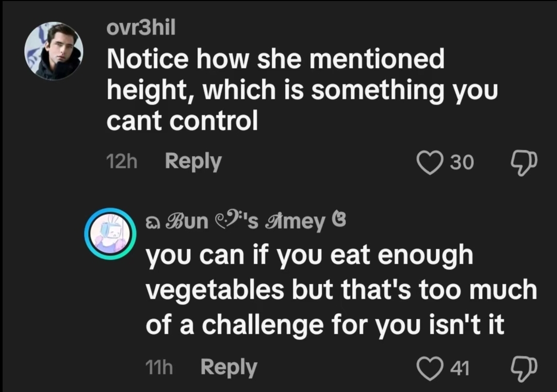View the 30 likes count

pyautogui.click(x=462, y=162)
